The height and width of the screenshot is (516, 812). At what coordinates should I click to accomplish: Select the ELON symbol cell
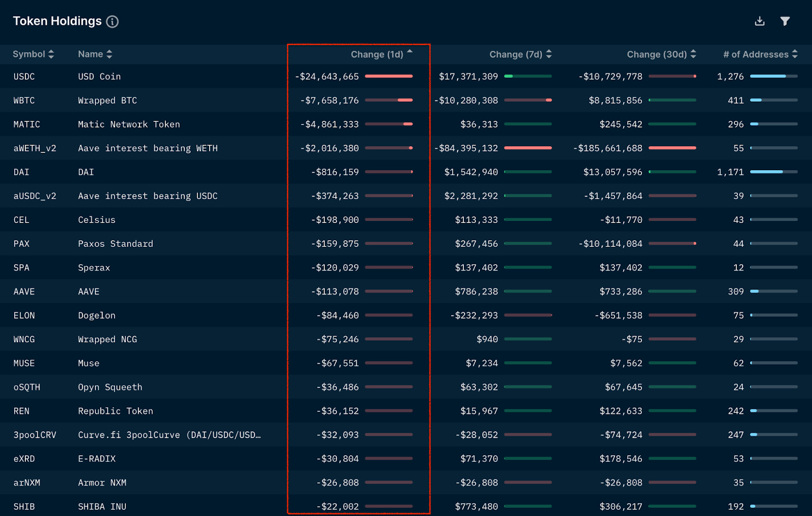pyautogui.click(x=24, y=315)
